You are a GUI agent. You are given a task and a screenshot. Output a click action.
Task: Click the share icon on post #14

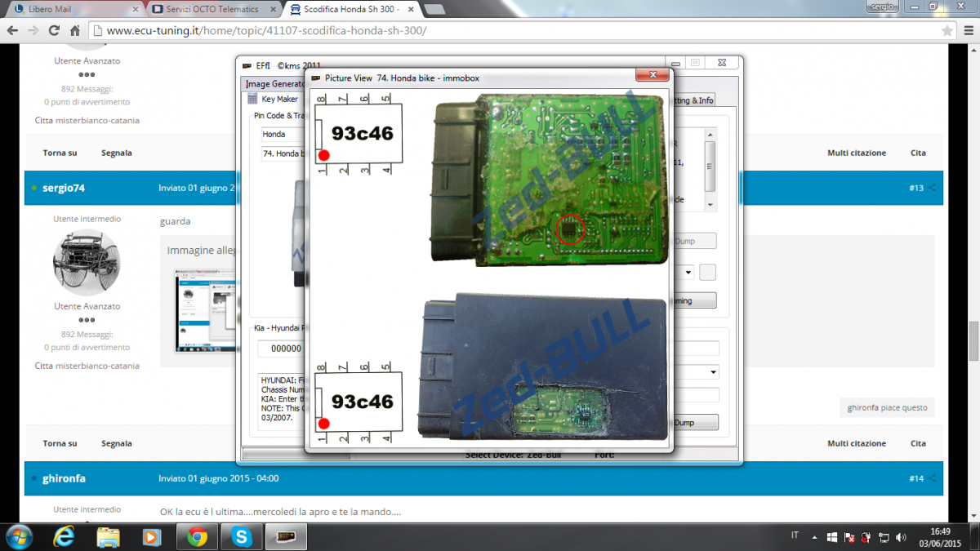click(x=932, y=479)
